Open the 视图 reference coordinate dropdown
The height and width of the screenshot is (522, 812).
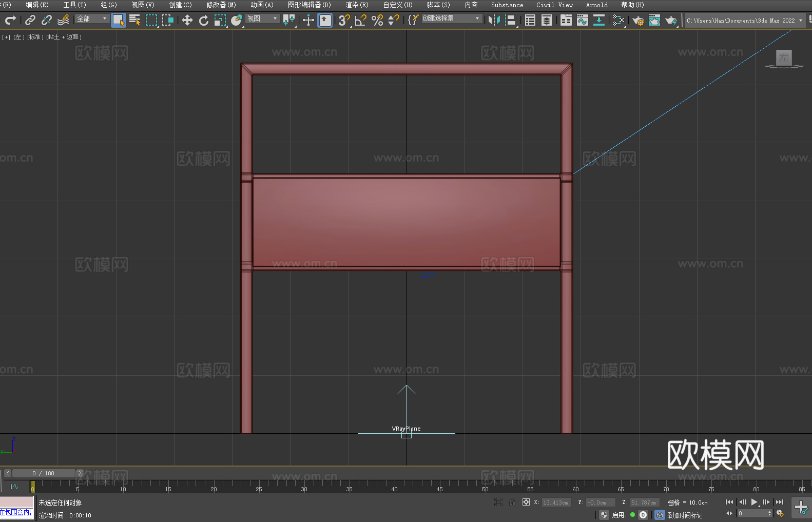pyautogui.click(x=262, y=18)
